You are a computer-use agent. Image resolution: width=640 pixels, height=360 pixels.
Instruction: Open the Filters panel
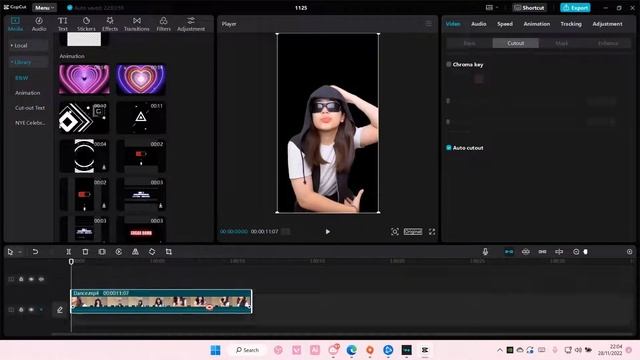(163, 24)
